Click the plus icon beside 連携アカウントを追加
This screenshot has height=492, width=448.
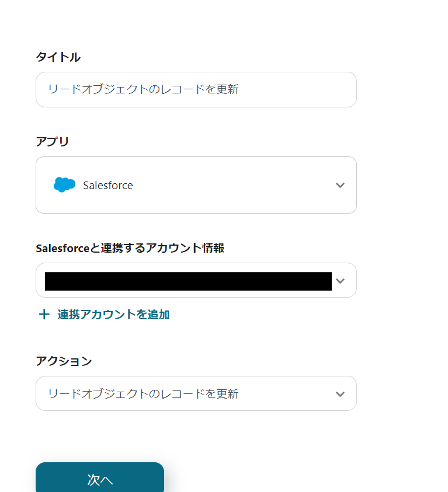tap(44, 315)
